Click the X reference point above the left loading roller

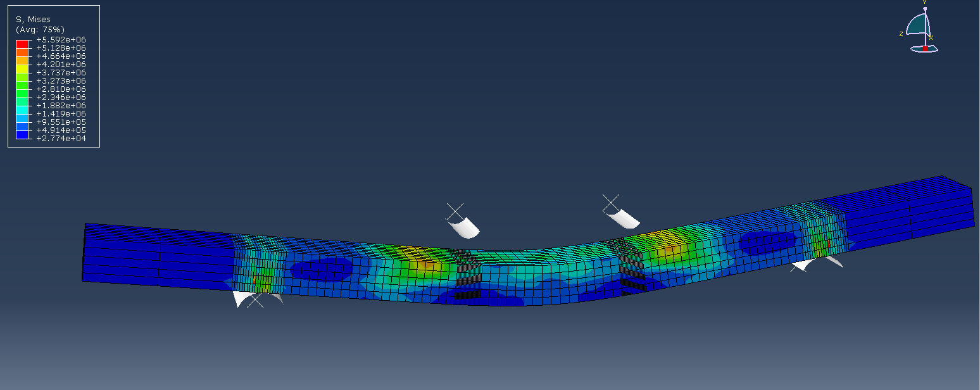tap(455, 211)
